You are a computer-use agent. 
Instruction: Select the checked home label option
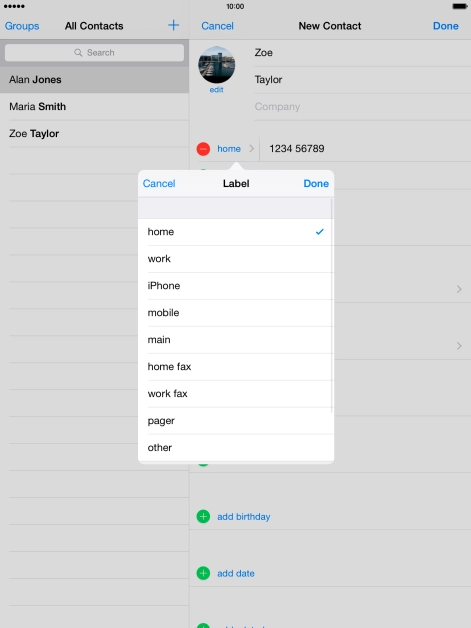pyautogui.click(x=236, y=232)
